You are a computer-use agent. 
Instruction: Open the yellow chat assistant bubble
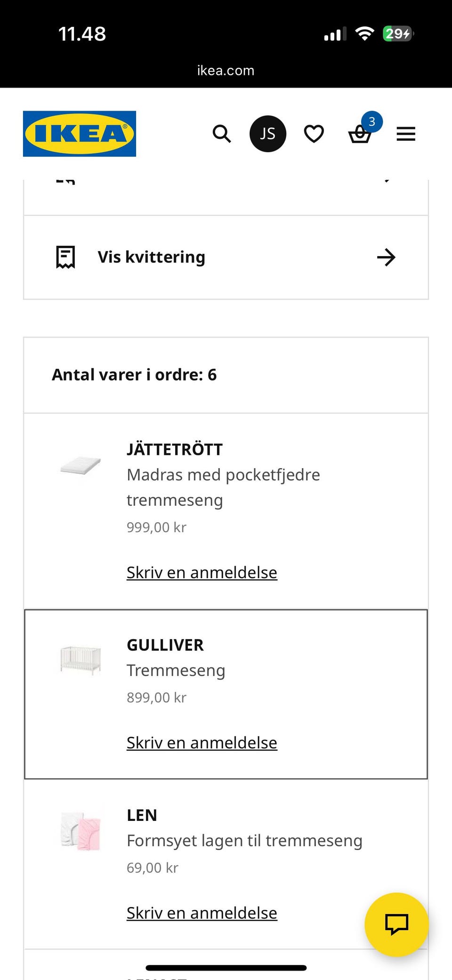pos(397,924)
